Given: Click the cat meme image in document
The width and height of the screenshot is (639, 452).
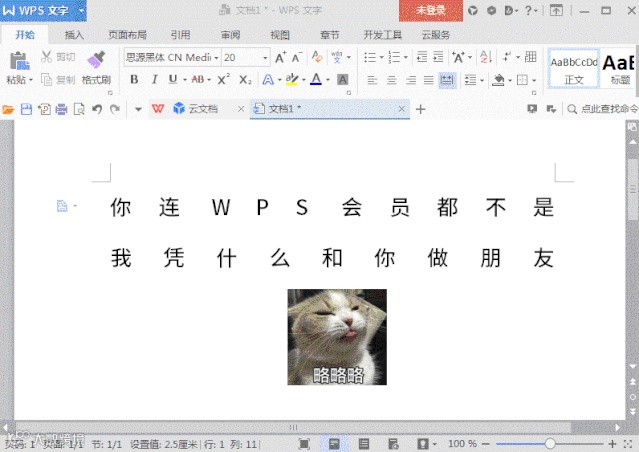Looking at the screenshot, I should click(337, 337).
